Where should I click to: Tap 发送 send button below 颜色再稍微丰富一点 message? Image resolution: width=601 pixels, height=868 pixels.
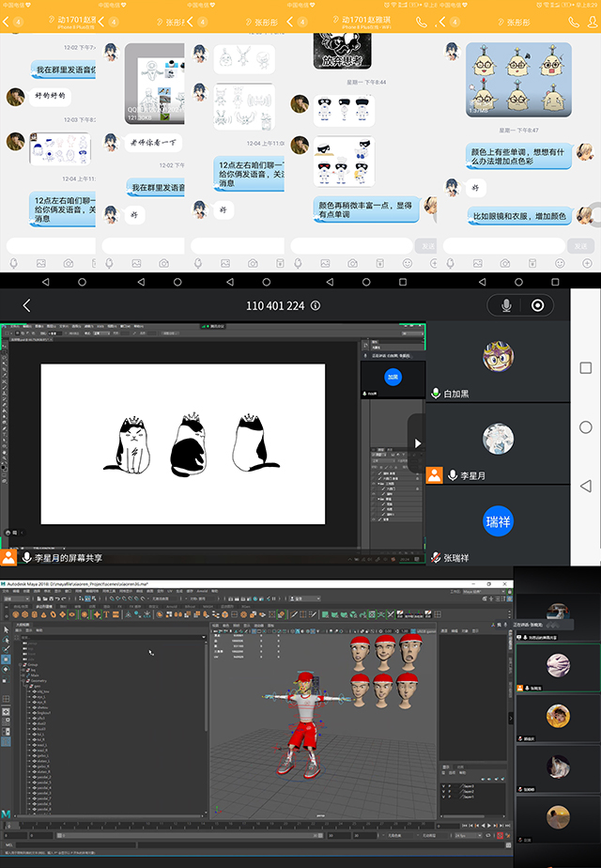point(426,245)
